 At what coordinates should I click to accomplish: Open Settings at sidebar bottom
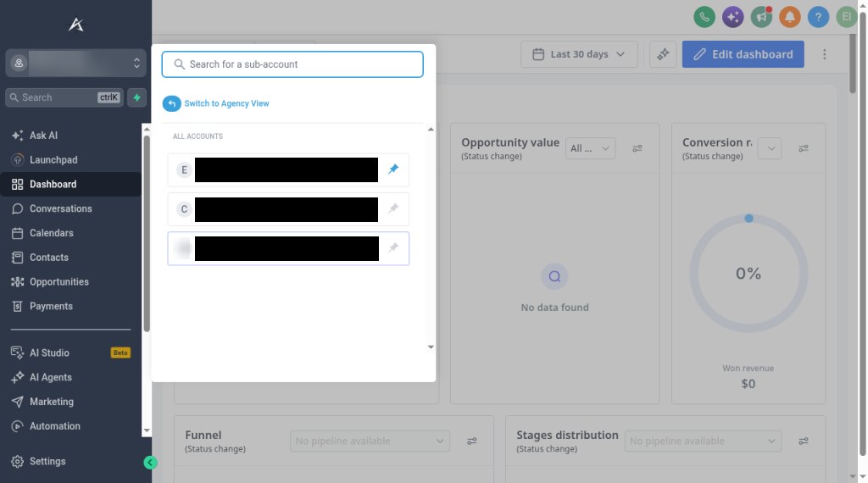pyautogui.click(x=70, y=462)
